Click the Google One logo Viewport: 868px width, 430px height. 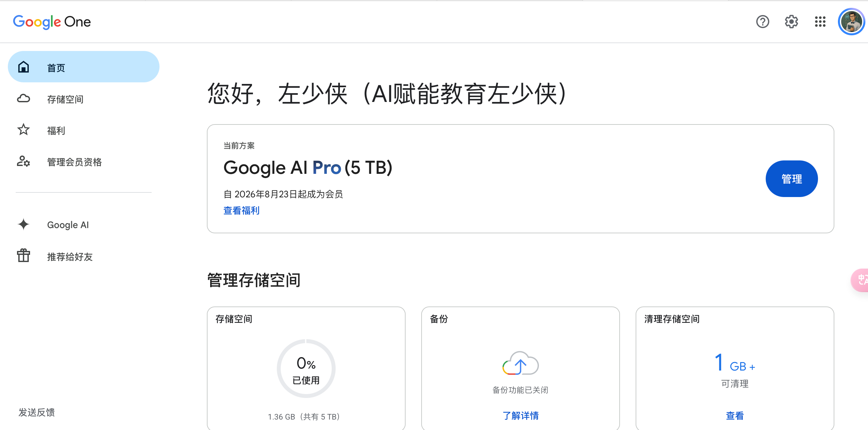point(52,22)
